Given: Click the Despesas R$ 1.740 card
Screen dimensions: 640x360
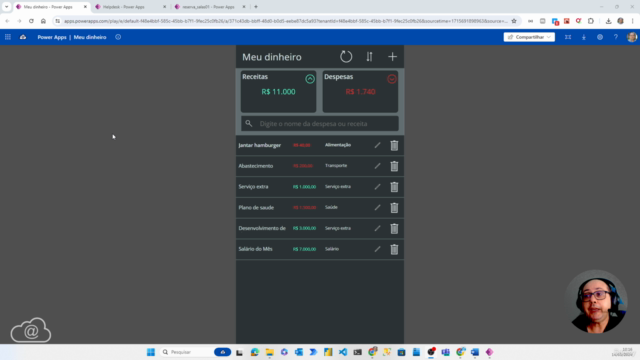Looking at the screenshot, I should coord(360,91).
